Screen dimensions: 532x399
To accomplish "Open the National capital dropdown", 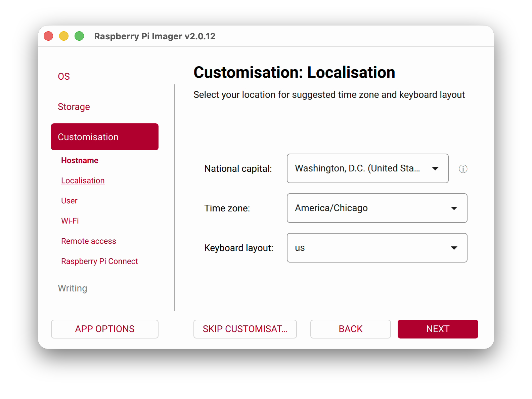I will coord(367,168).
